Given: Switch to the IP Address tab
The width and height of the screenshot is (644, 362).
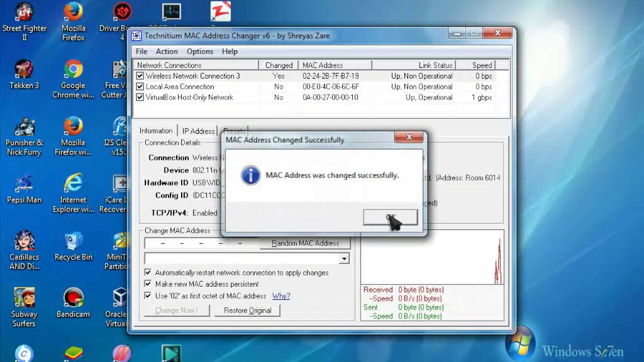Looking at the screenshot, I should (x=198, y=131).
